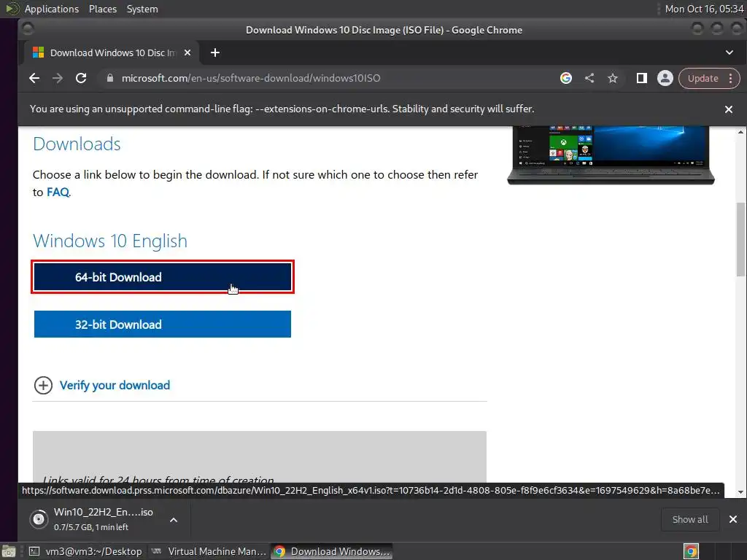747x560 pixels.
Task: Open the Chrome profile avatar
Action: pos(665,78)
